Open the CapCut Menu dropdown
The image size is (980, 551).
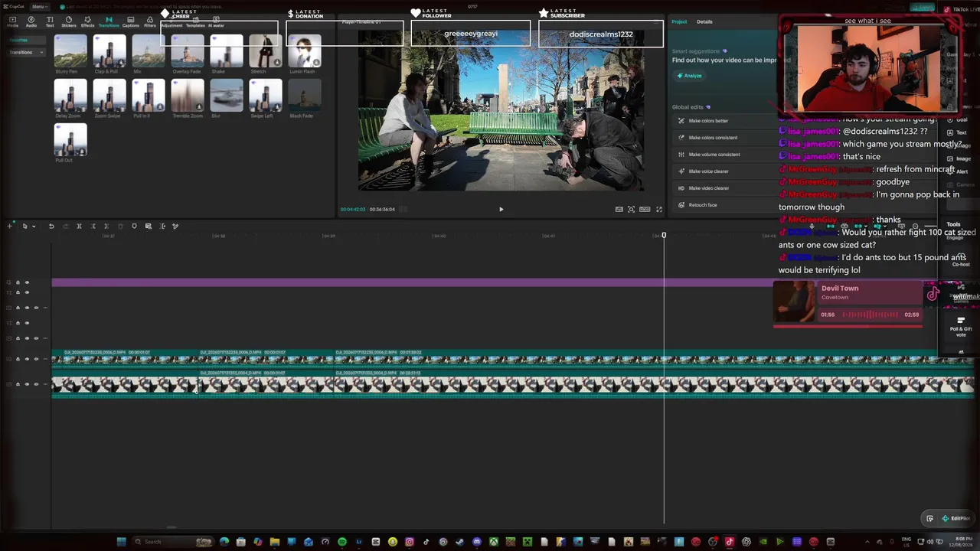pos(39,6)
